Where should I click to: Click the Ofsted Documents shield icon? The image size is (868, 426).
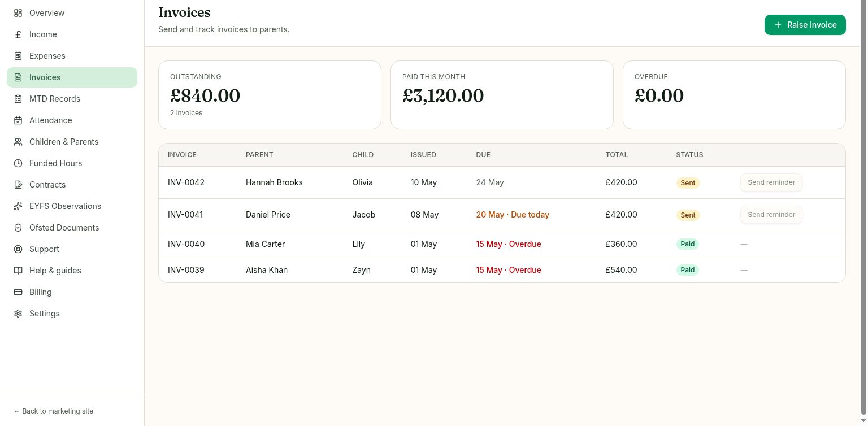(x=18, y=228)
